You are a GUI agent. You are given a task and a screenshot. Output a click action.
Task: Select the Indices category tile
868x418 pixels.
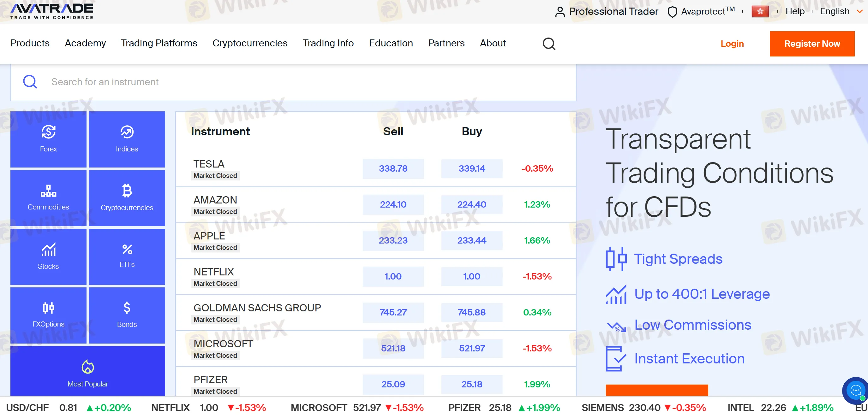pos(127,139)
